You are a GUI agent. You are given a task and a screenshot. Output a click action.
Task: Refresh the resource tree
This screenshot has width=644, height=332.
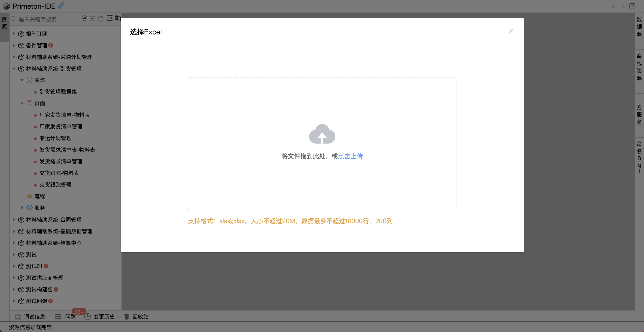click(x=101, y=19)
